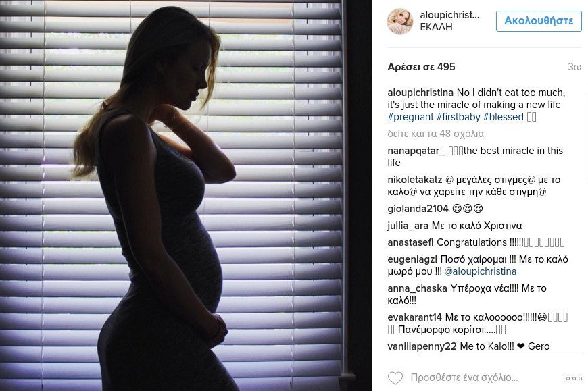Open the anastasefi commenter profile
The height and width of the screenshot is (391, 588).
[411, 242]
